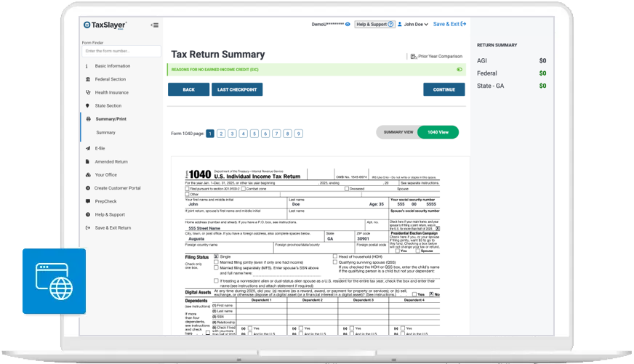Click the Form Finder input field

pyautogui.click(x=121, y=52)
